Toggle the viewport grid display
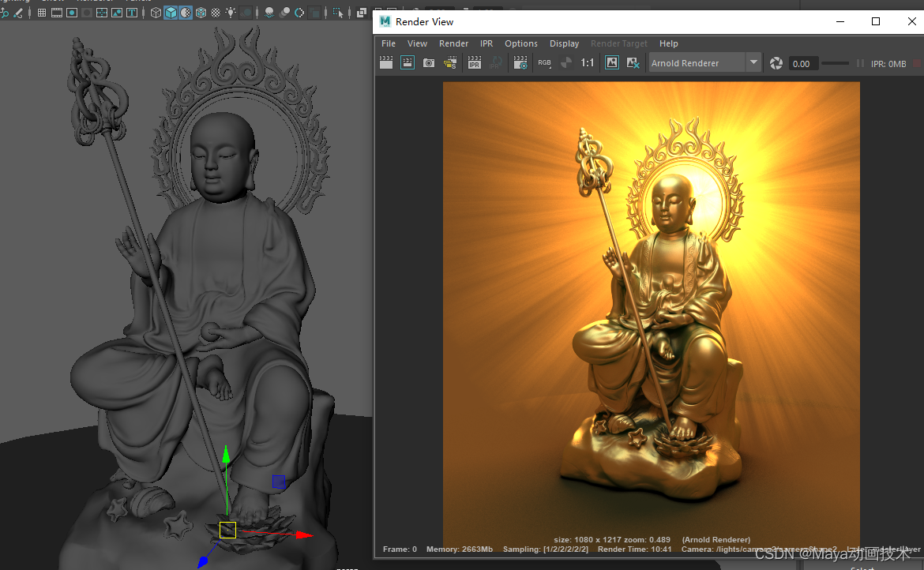Viewport: 924px width, 570px height. (42, 13)
